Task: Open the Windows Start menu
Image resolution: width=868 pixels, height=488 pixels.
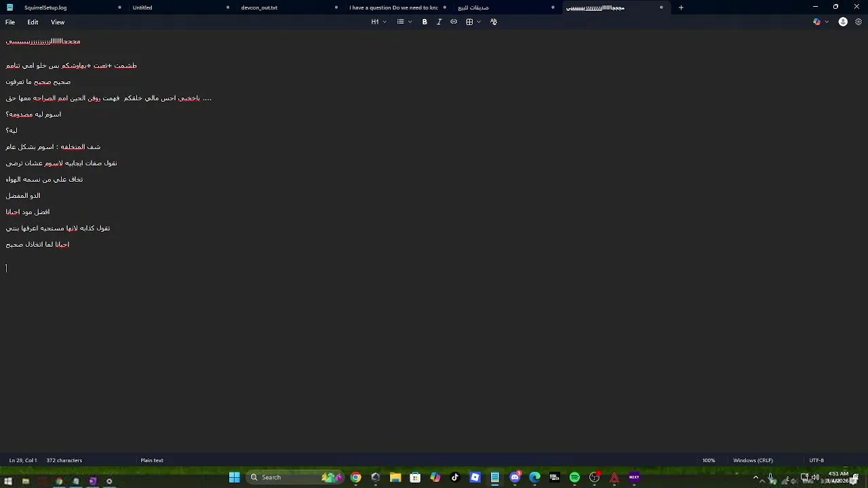Action: pyautogui.click(x=234, y=477)
